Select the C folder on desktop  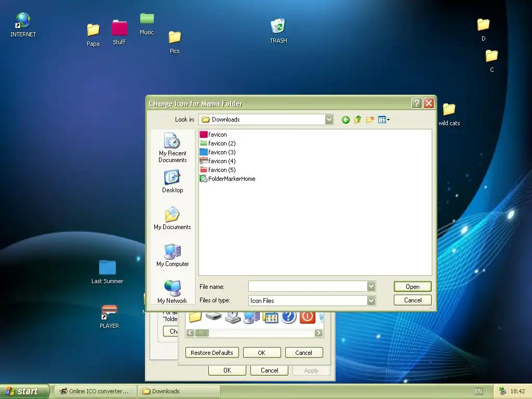click(x=491, y=61)
